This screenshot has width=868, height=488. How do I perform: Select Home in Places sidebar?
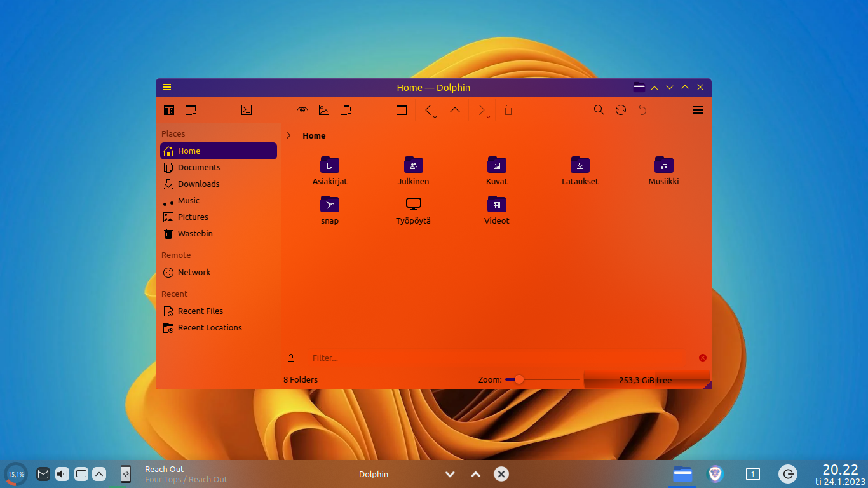click(219, 151)
